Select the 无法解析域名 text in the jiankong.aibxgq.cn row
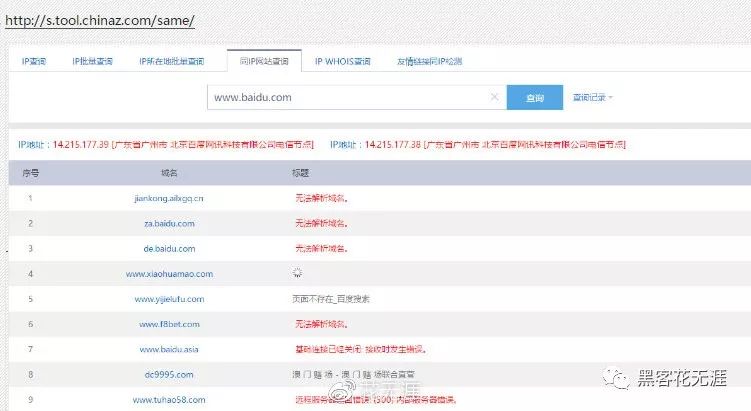This screenshot has width=751, height=411. pos(321,198)
